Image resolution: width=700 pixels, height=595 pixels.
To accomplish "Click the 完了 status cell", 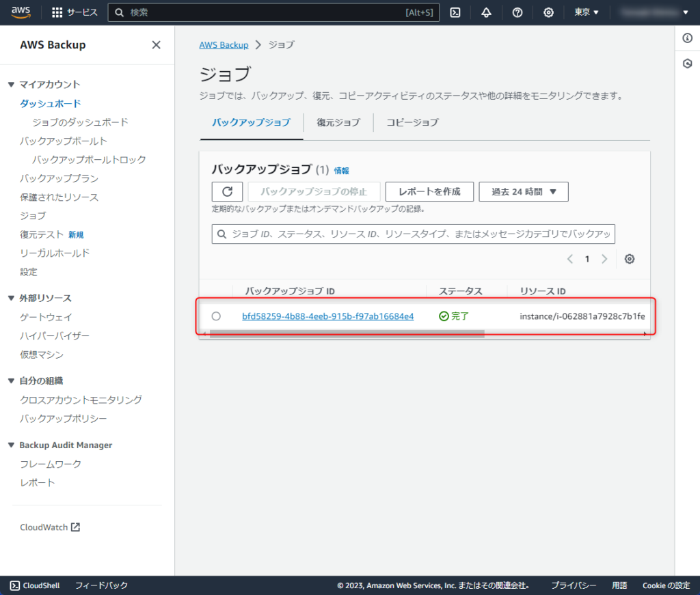I will [x=454, y=316].
